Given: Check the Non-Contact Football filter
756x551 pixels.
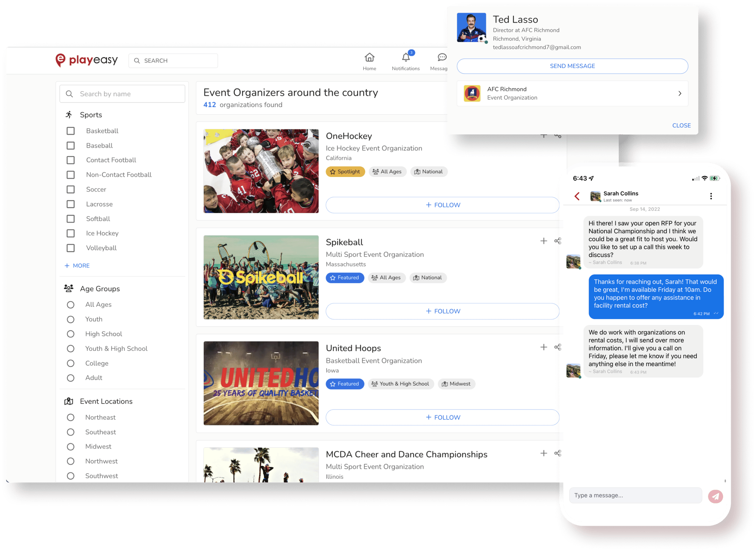Looking at the screenshot, I should (71, 175).
